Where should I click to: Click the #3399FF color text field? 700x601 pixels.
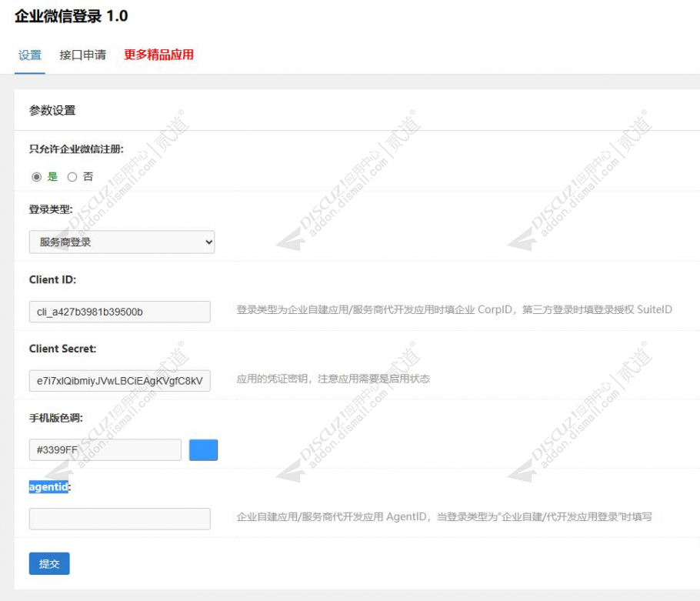coord(105,449)
